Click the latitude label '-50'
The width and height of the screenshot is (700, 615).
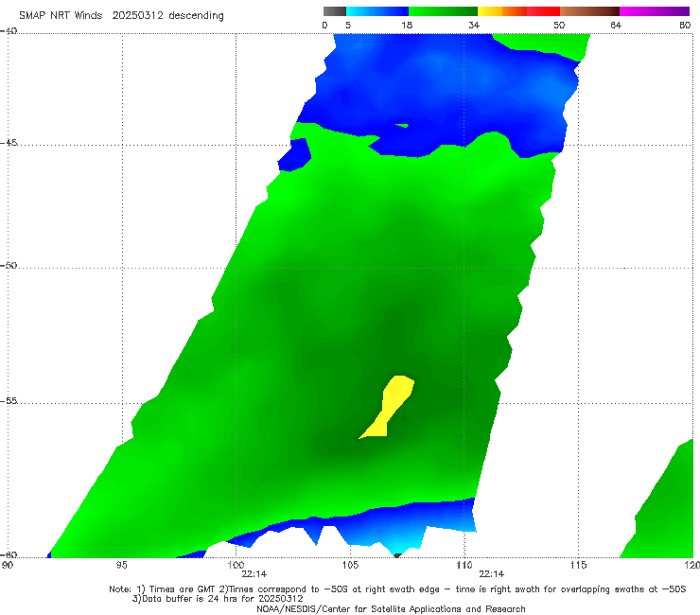click(x=9, y=265)
